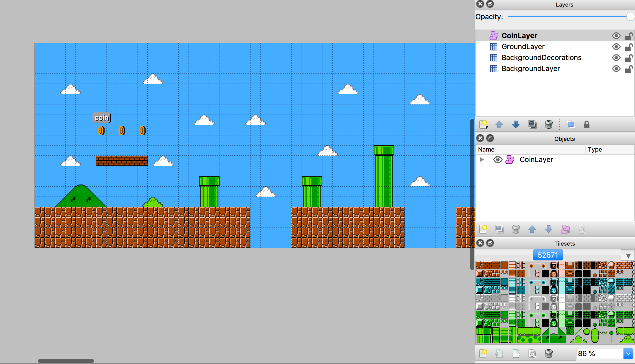
Task: Click the layer Opacity slider handle
Action: 630,16
